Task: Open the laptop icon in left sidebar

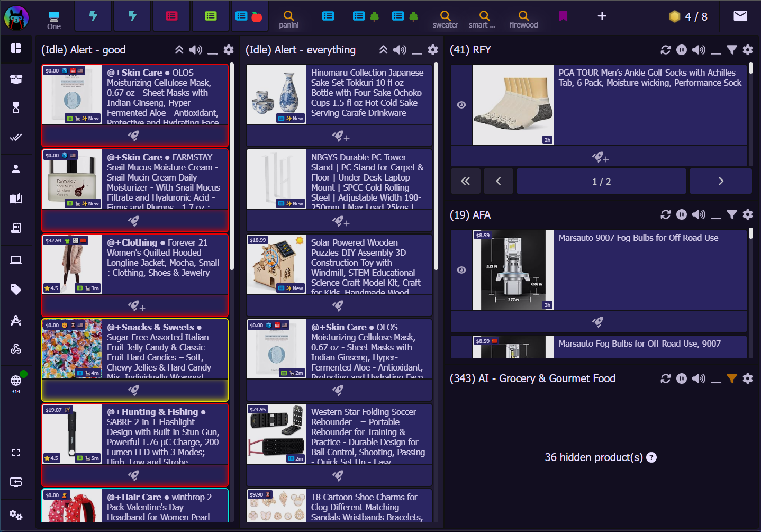Action: pos(16,260)
